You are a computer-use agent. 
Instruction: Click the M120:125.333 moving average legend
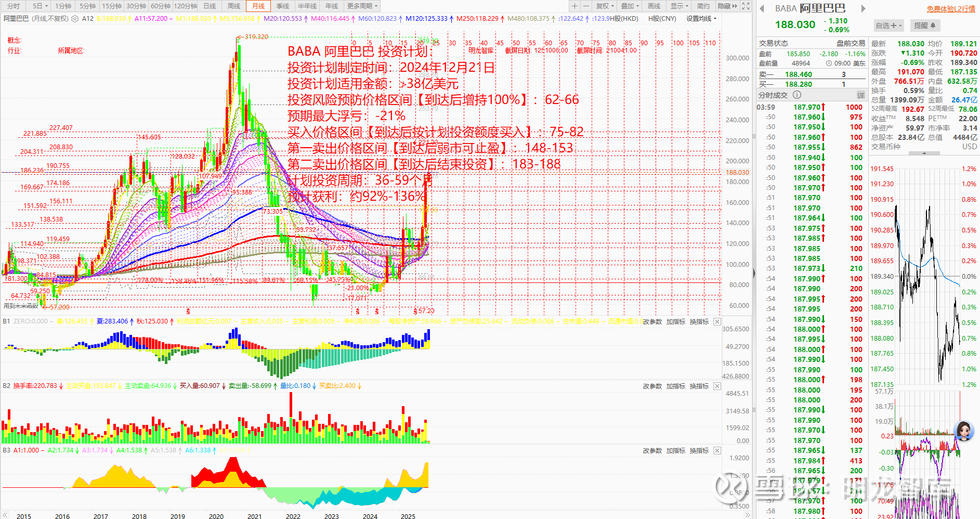point(426,18)
